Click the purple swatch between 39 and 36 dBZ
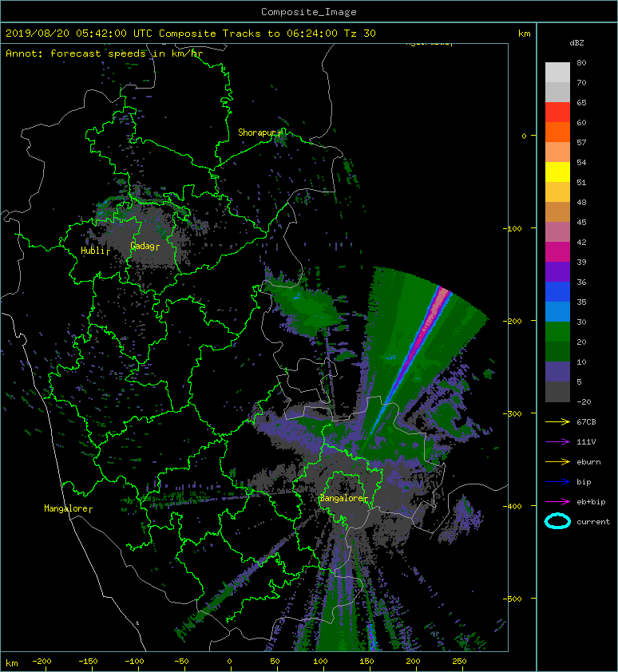The image size is (618, 672). [x=557, y=271]
